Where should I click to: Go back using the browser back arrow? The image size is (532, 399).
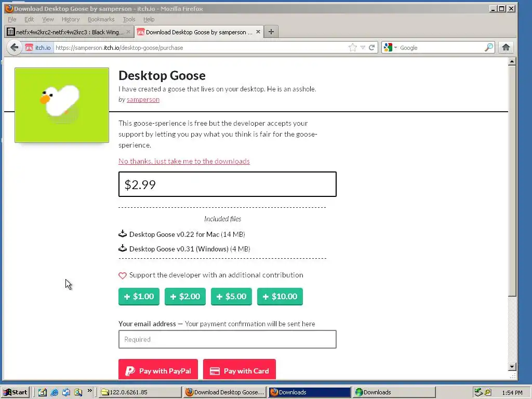(x=14, y=47)
